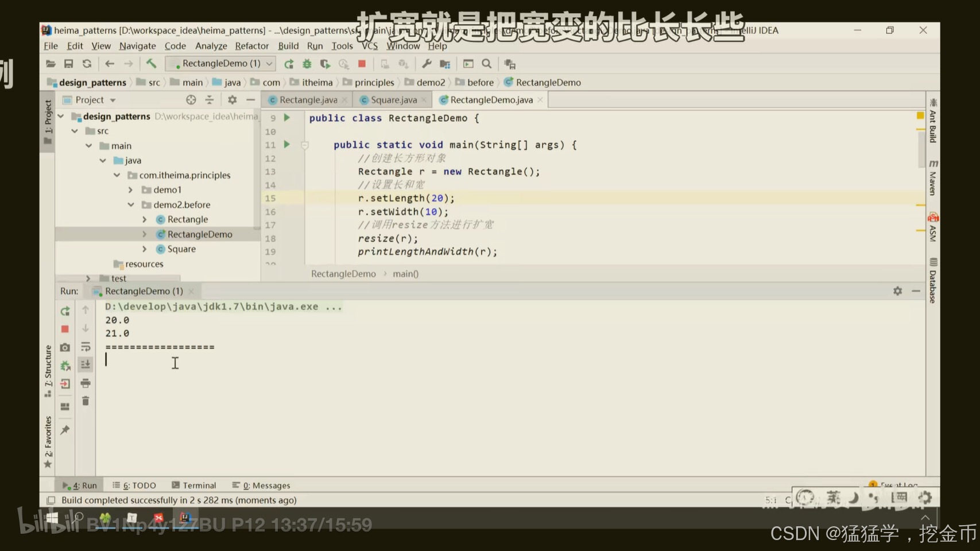Open the Analyze menu
Viewport: 980px width, 551px height.
[x=211, y=46]
